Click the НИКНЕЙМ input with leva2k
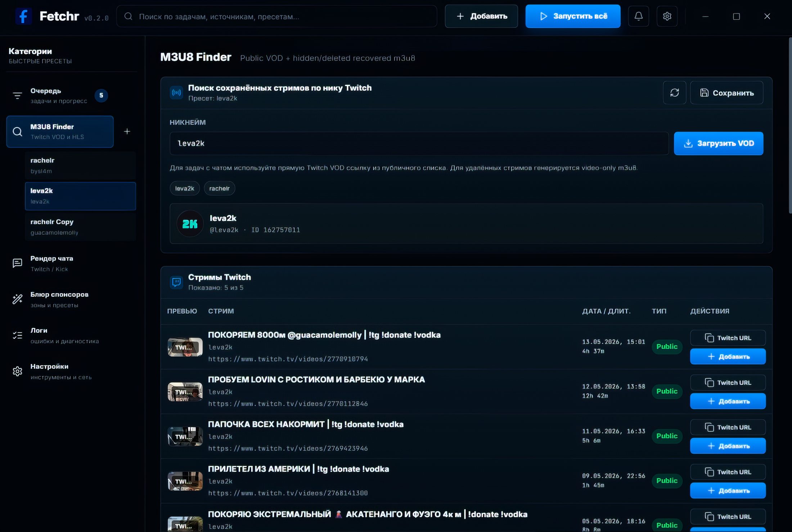The width and height of the screenshot is (792, 532). point(419,144)
